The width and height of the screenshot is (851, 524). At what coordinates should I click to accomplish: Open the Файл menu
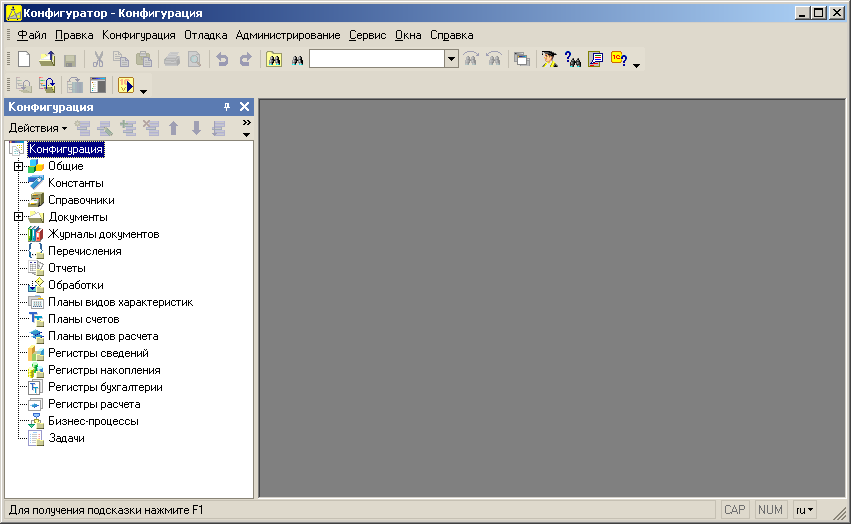pyautogui.click(x=31, y=35)
